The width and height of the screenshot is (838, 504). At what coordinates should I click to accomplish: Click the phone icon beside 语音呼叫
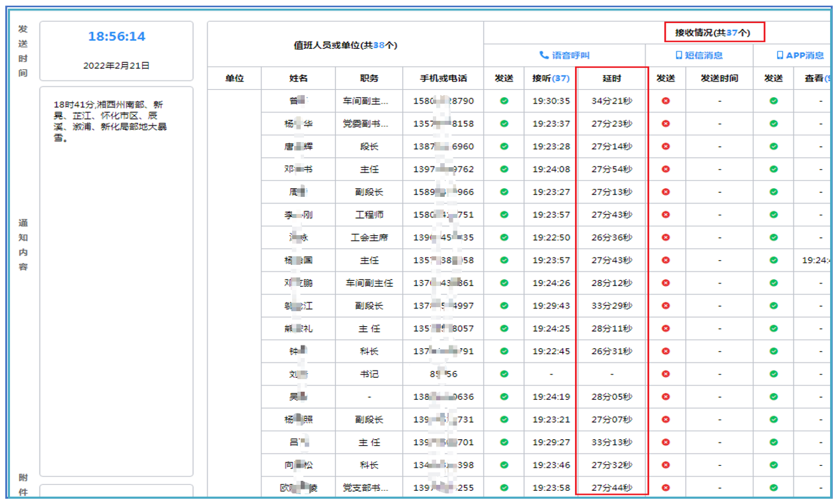[x=544, y=55]
